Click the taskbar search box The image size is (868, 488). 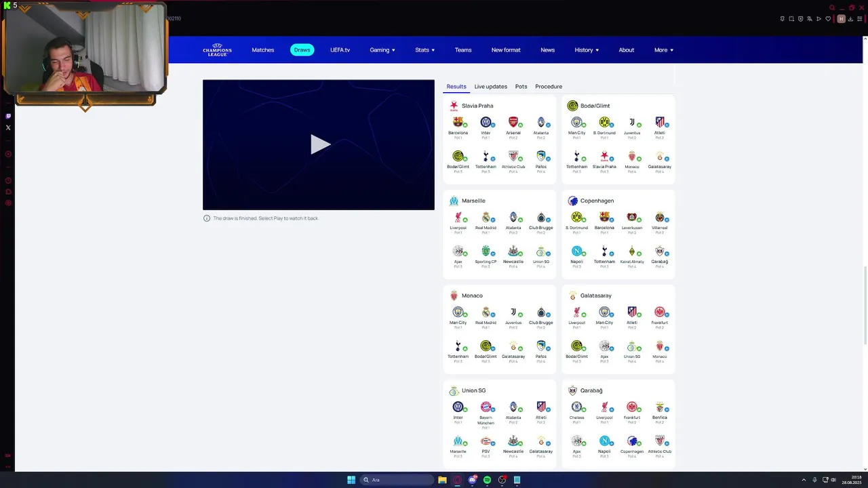(x=397, y=480)
